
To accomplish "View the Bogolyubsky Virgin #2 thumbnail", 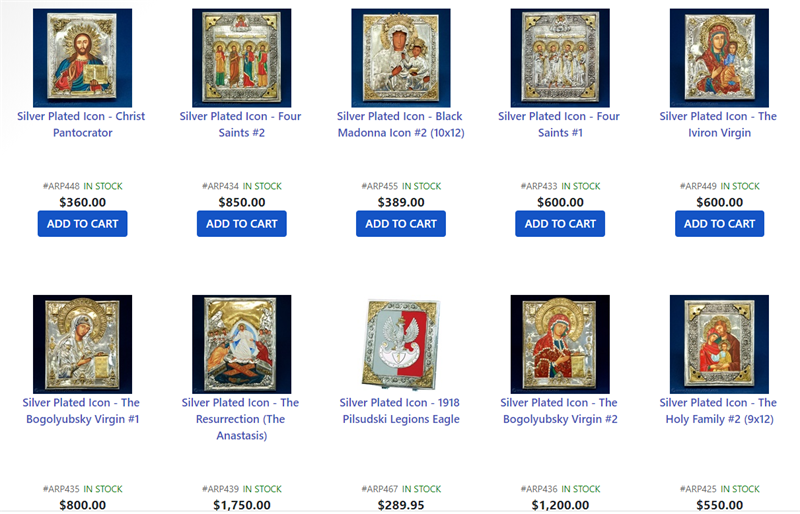I will (560, 344).
